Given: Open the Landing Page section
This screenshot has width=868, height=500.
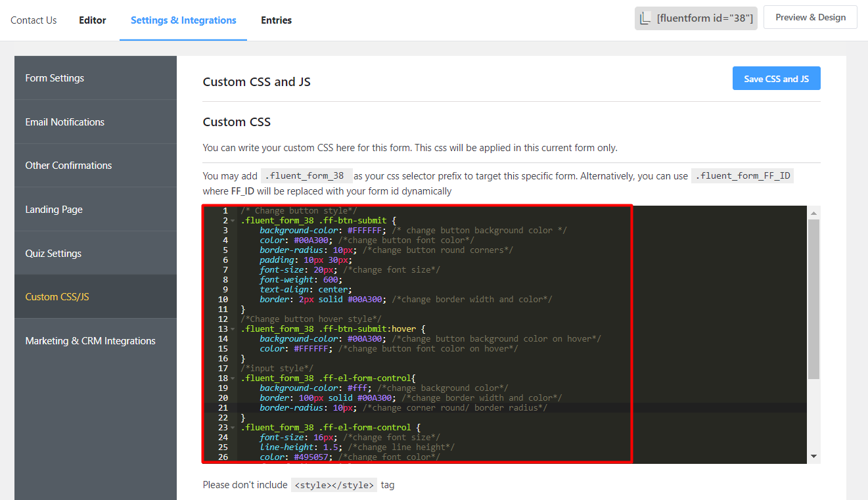Looking at the screenshot, I should pyautogui.click(x=54, y=209).
